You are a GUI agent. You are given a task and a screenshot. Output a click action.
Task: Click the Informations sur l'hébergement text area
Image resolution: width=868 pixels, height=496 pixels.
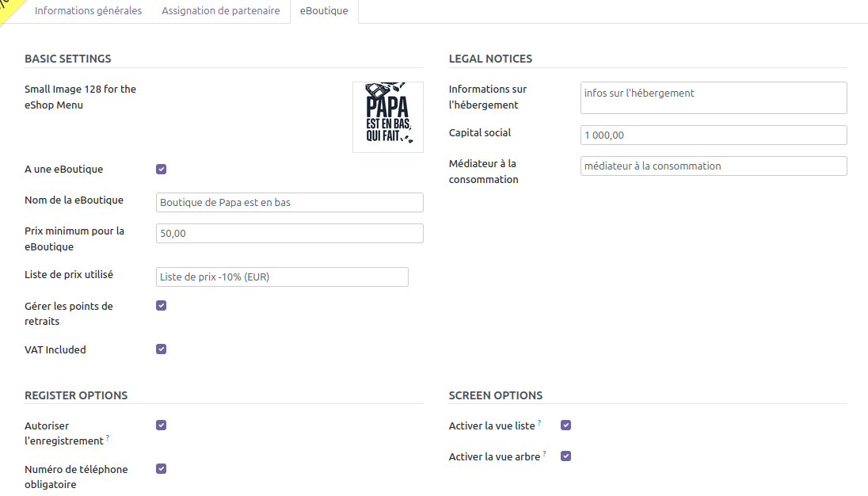(x=713, y=97)
